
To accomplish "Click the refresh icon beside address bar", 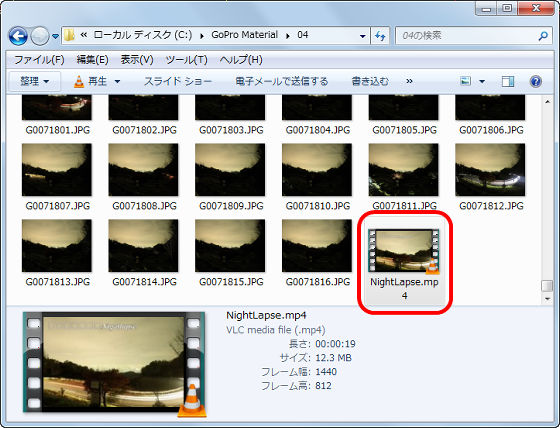I will [380, 36].
